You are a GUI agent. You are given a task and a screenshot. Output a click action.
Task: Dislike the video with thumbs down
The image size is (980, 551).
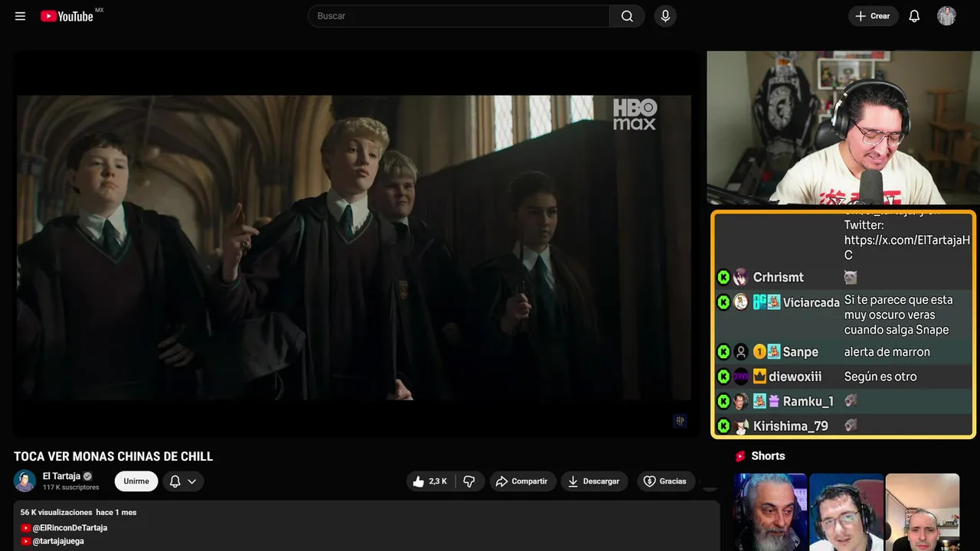pos(469,481)
